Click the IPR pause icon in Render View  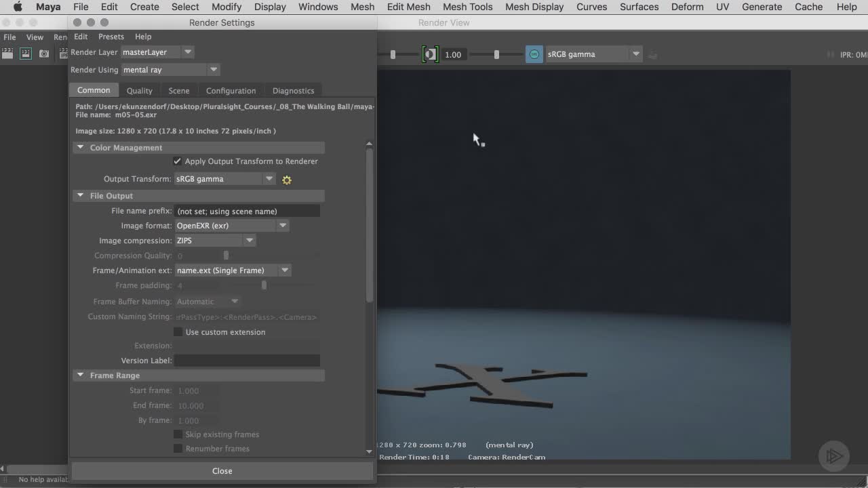click(830, 54)
